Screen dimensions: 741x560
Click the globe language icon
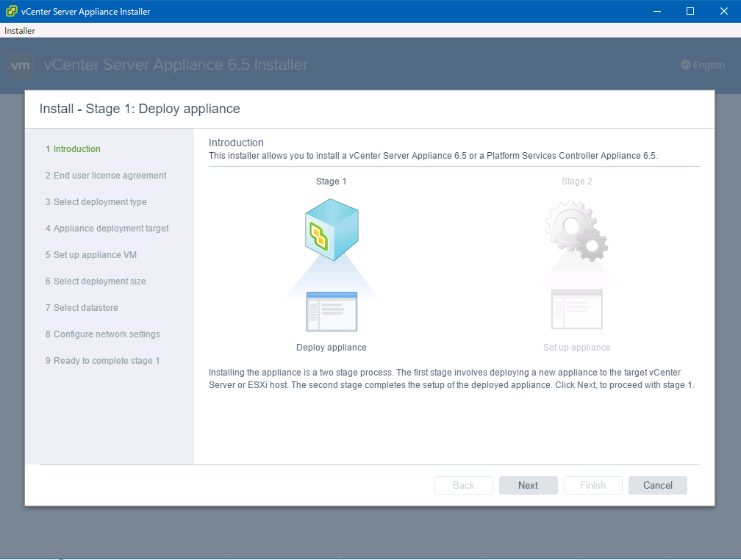pos(686,65)
